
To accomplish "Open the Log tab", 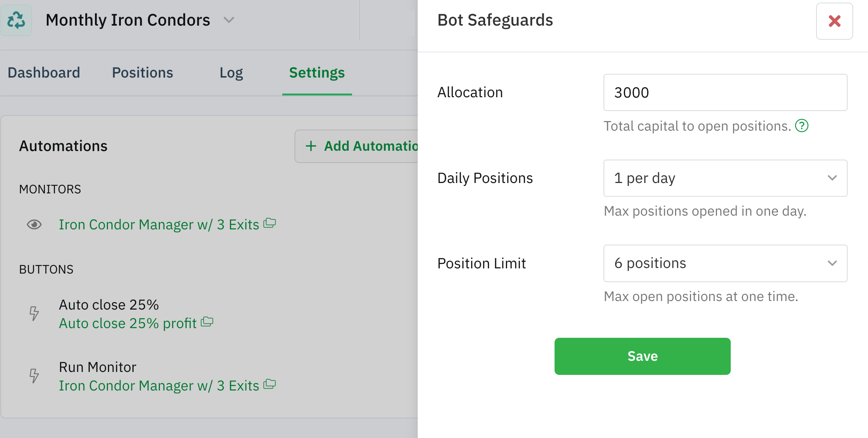I will coord(231,73).
